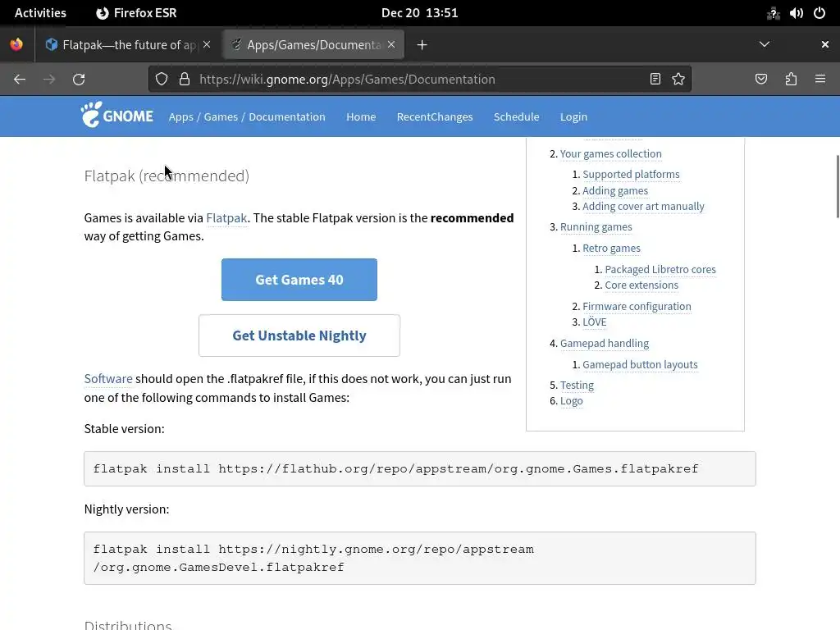Go back using the back arrow

[x=20, y=80]
